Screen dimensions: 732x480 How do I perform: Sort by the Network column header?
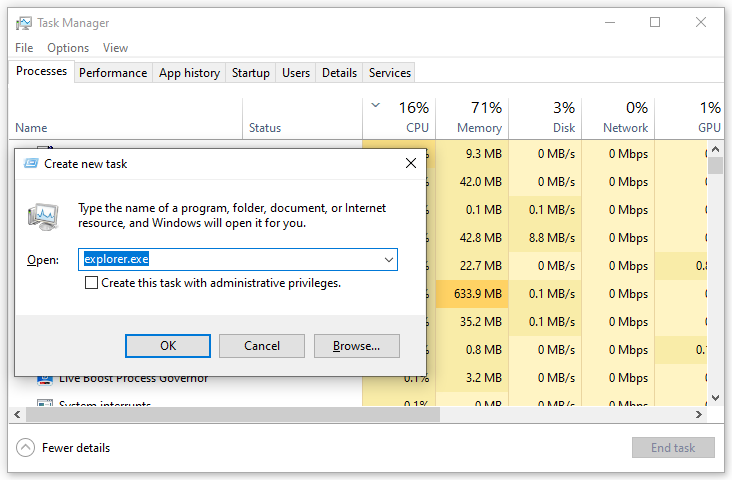(x=618, y=119)
